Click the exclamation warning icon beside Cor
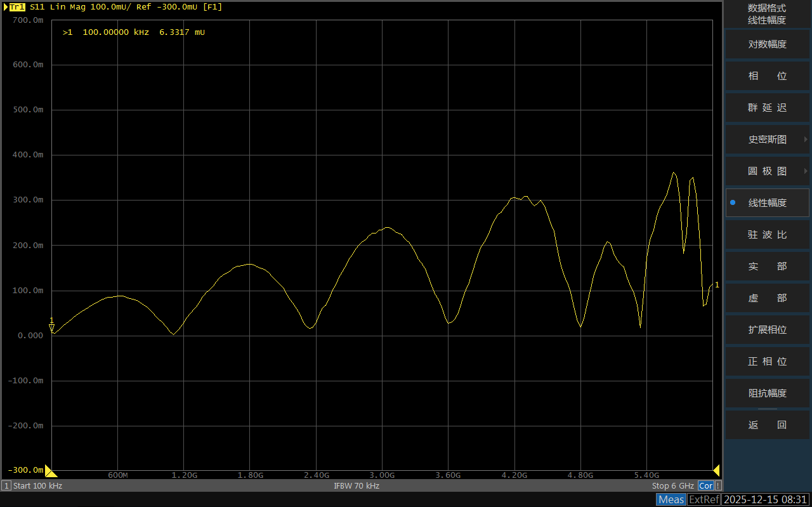 pyautogui.click(x=717, y=485)
